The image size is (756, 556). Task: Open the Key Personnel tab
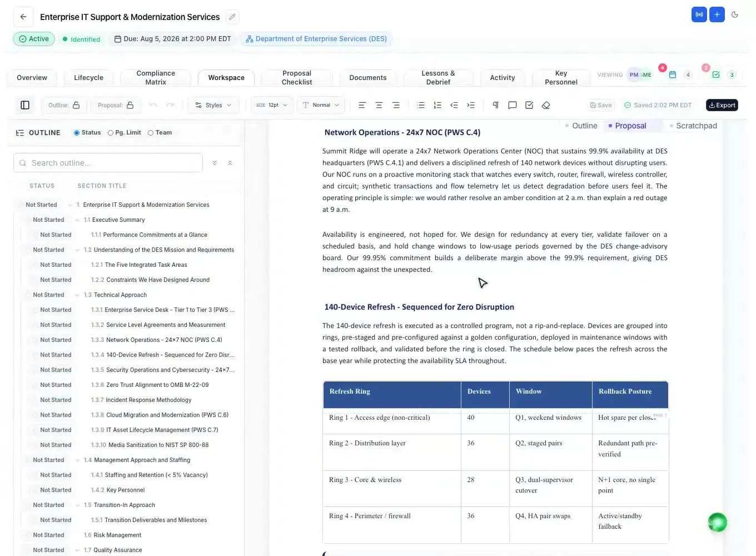[561, 78]
